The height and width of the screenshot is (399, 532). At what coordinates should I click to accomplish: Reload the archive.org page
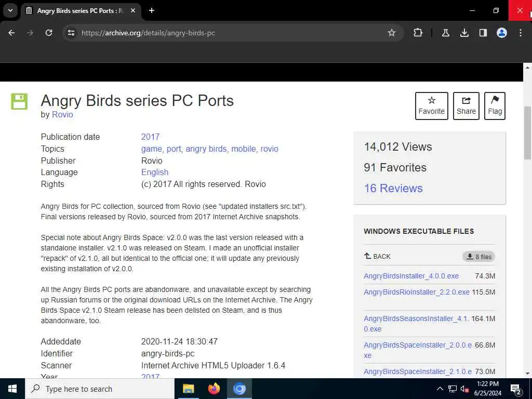49,33
